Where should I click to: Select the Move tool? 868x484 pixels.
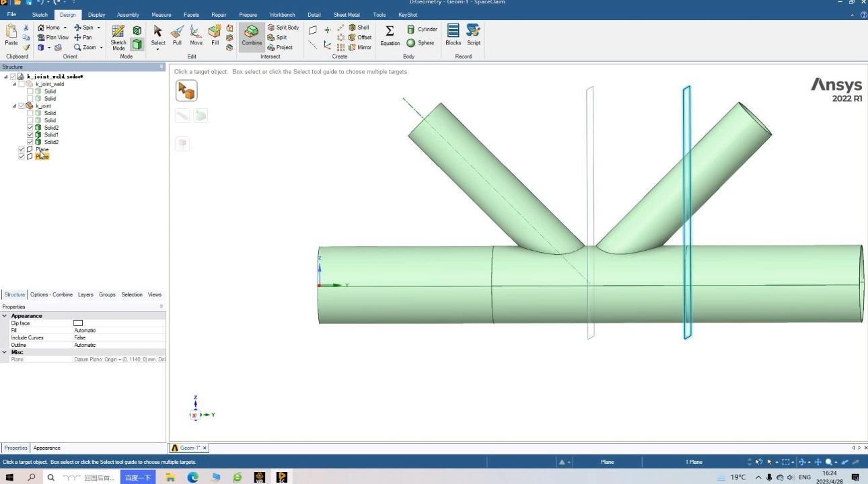pos(196,36)
